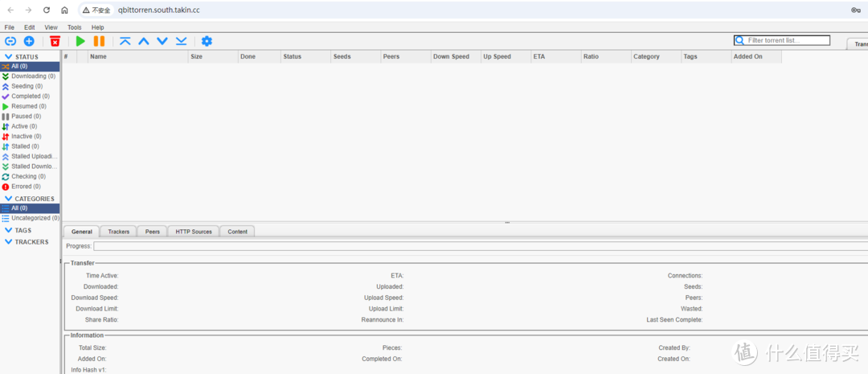Viewport: 868px width, 374px height.
Task: Open Options with the gear icon
Action: pos(207,41)
